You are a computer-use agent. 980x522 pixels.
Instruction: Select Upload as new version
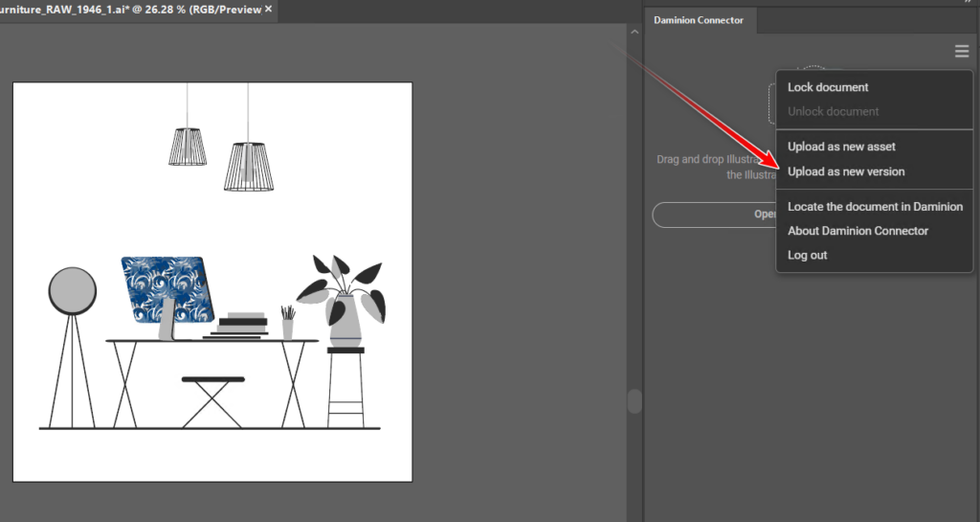coord(845,171)
